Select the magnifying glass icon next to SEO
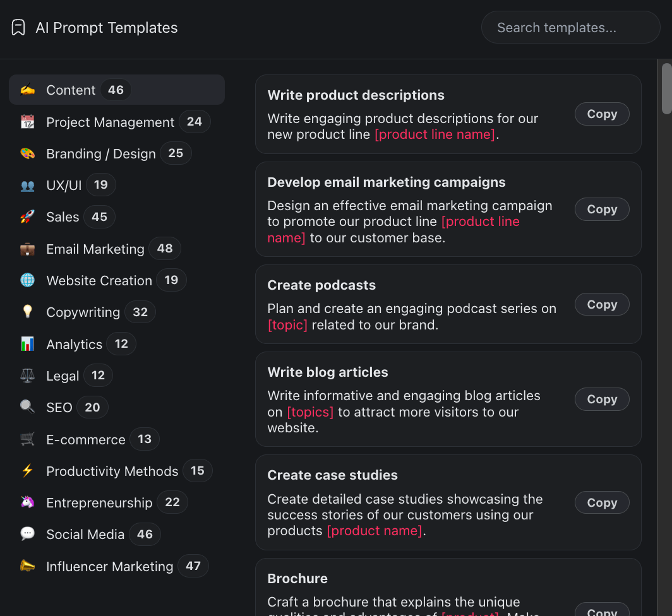The height and width of the screenshot is (616, 672). click(x=28, y=406)
